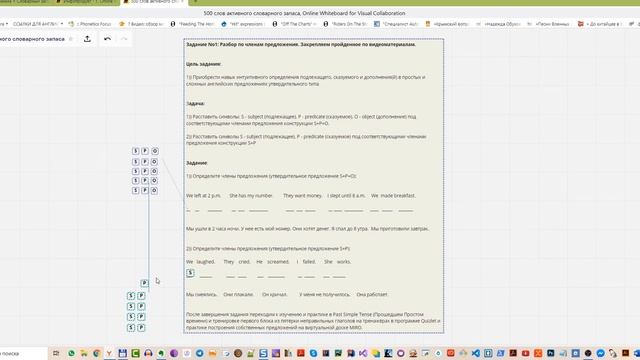Click the words 'They cried.'
Image resolution: width=640 pixels, height=360 pixels.
[237, 262]
